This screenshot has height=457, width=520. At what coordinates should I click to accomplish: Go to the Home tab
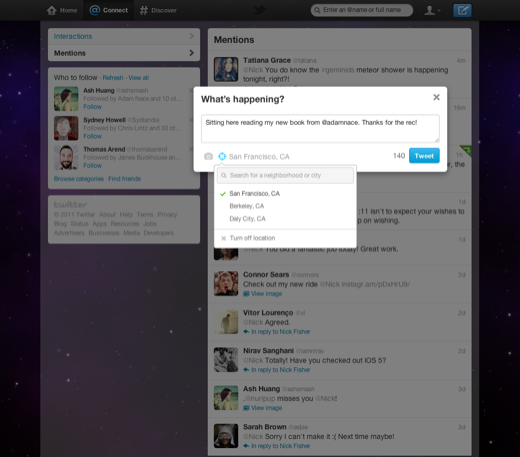point(62,10)
